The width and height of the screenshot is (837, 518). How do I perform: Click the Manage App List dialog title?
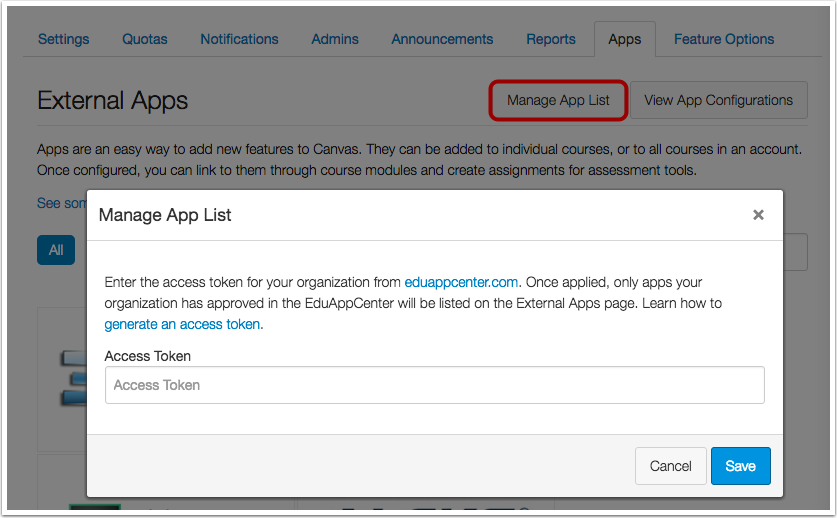click(x=165, y=215)
